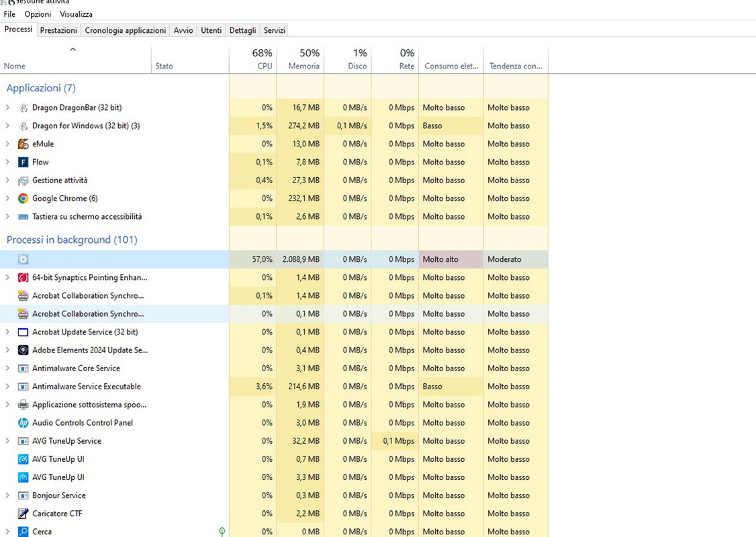The image size is (756, 537).
Task: Click the Tendenza consumo column header
Action: point(516,60)
